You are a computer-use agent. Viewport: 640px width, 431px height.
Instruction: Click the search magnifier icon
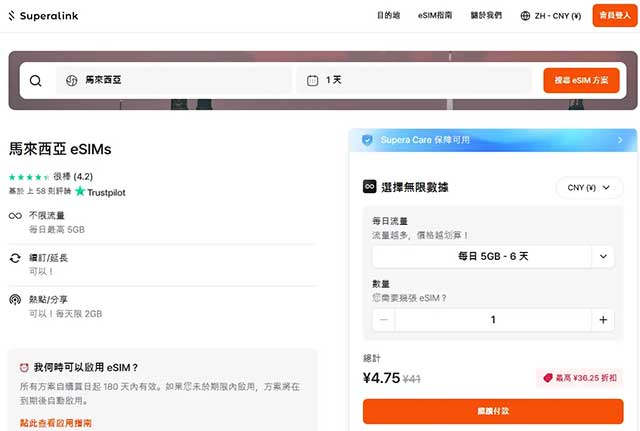(x=36, y=81)
